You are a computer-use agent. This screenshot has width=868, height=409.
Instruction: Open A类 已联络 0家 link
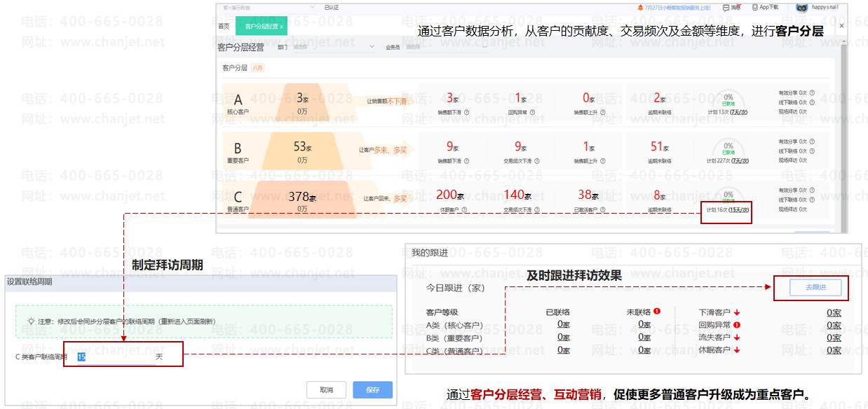tap(564, 324)
